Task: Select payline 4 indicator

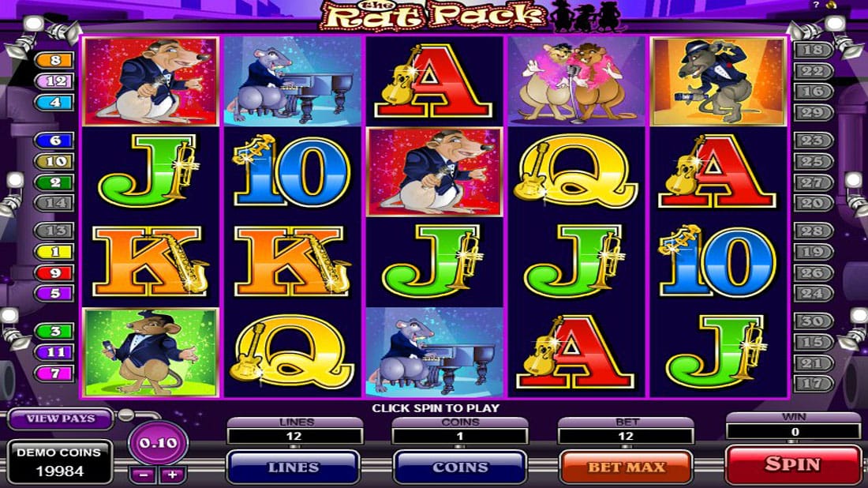Action: pos(54,102)
